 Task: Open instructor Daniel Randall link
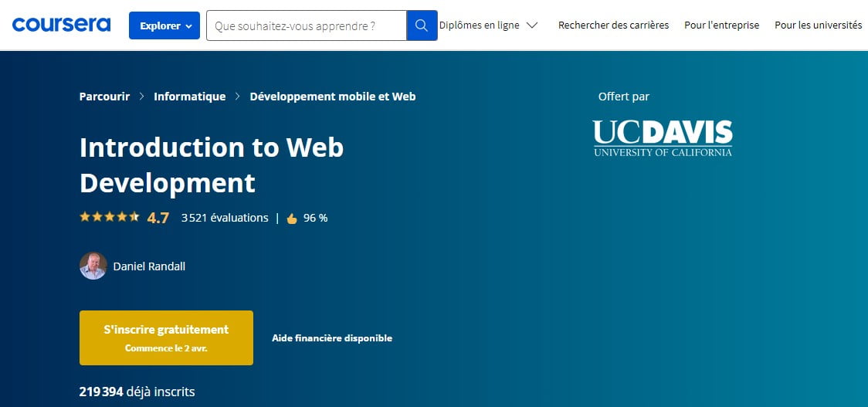click(149, 266)
